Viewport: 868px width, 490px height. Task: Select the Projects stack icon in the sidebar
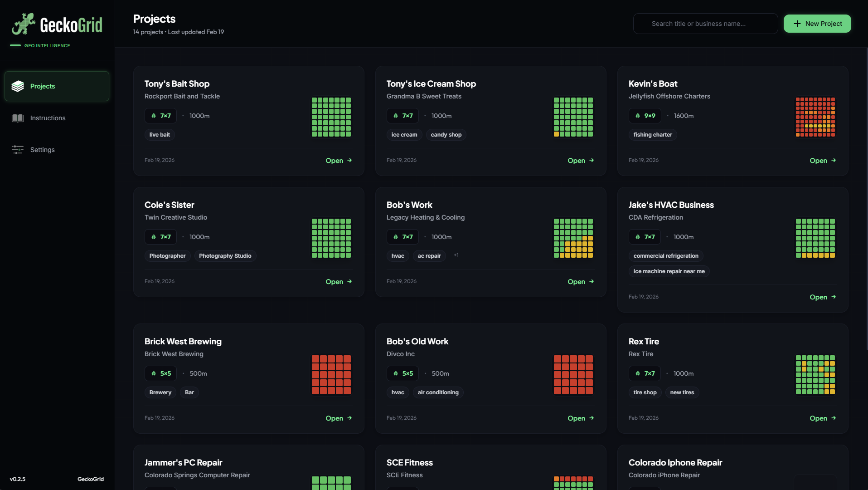(17, 86)
